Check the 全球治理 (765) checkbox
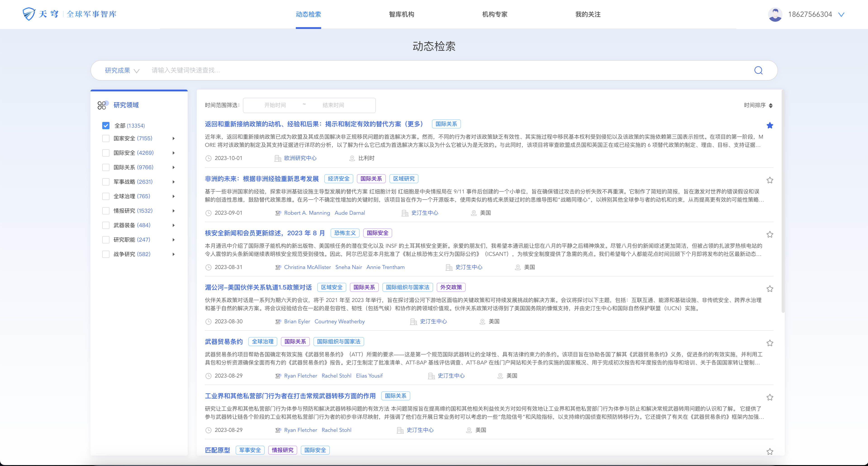Image resolution: width=868 pixels, height=466 pixels. pos(106,196)
